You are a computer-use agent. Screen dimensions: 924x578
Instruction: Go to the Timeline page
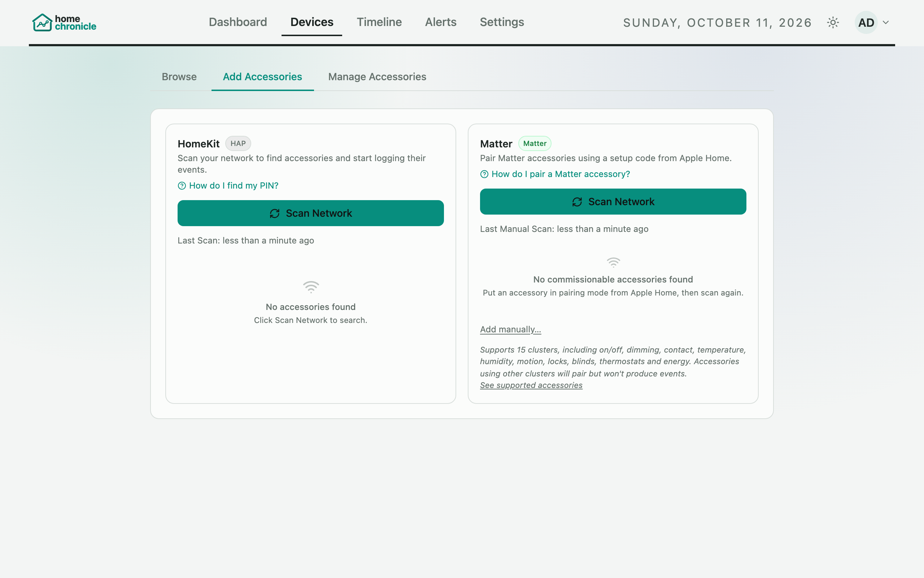[379, 22]
